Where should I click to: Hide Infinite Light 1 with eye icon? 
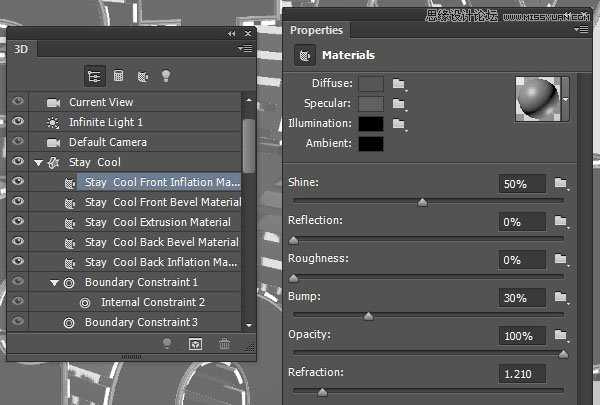18,121
